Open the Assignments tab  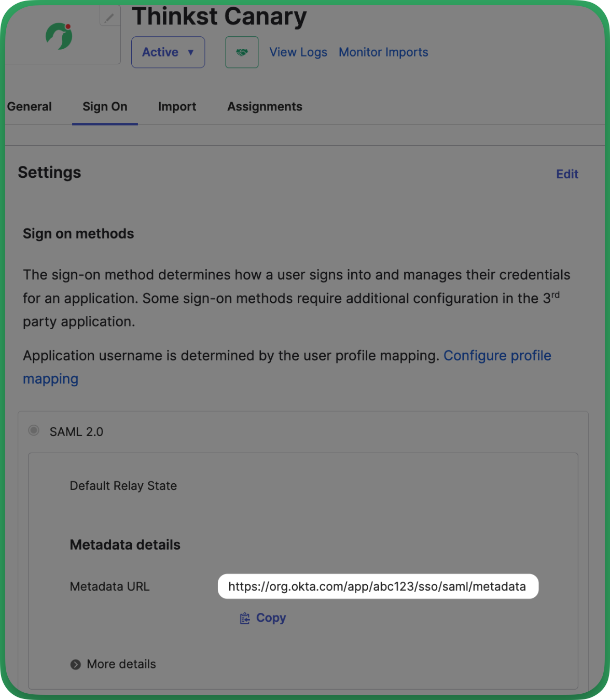(x=265, y=107)
